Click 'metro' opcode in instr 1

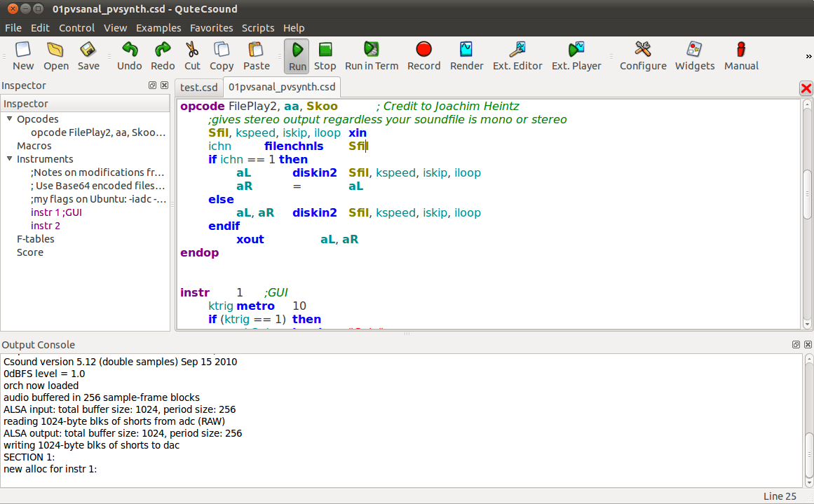click(x=255, y=306)
